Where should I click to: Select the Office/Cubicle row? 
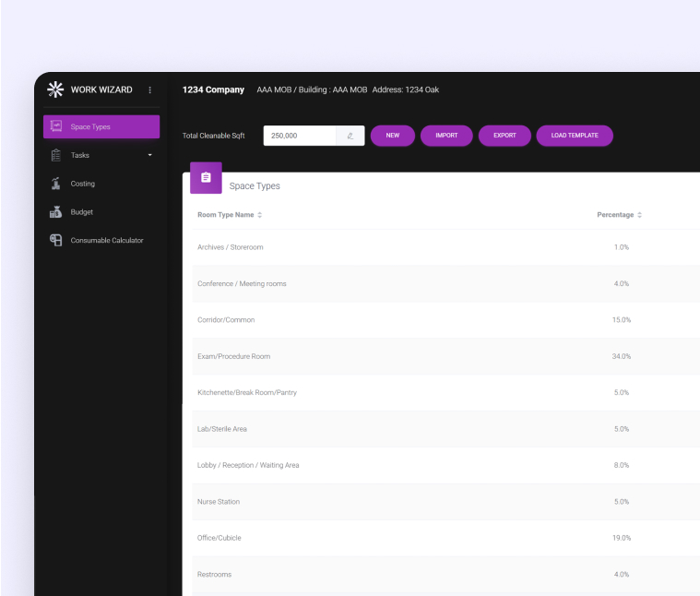446,538
